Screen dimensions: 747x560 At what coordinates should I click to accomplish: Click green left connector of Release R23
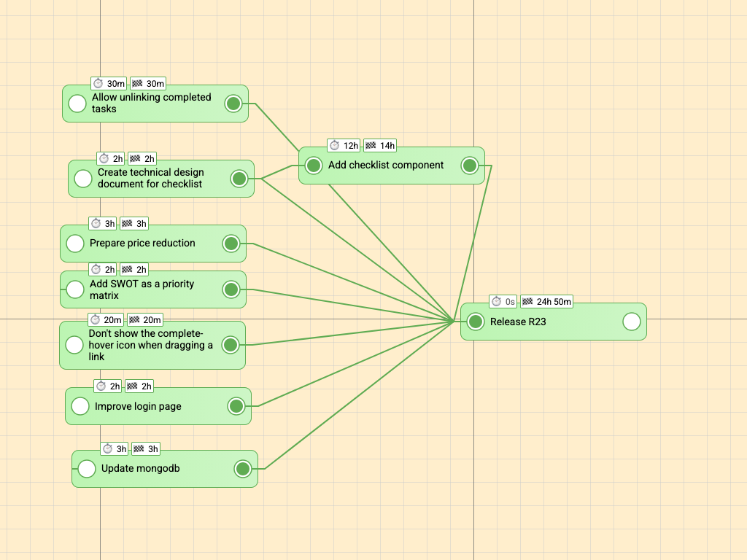(x=476, y=322)
